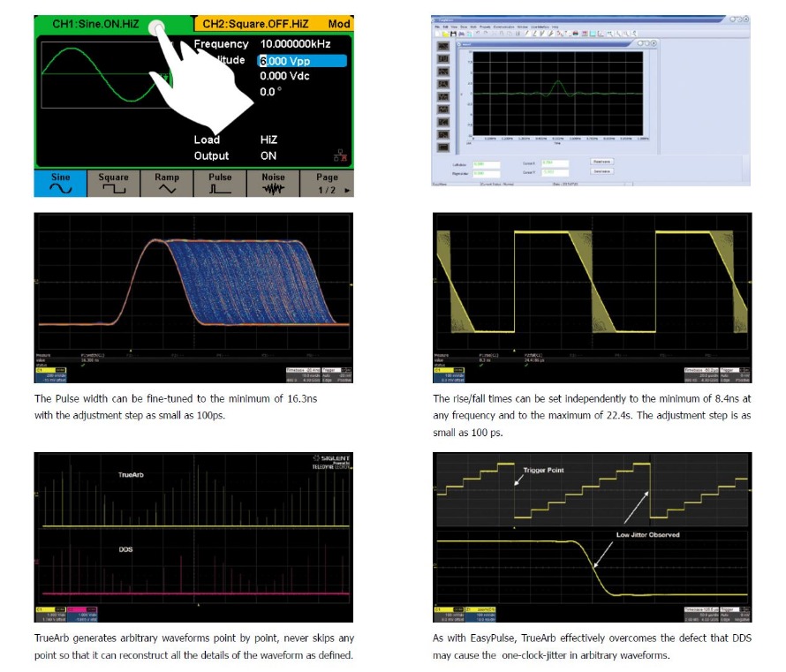Screen dimensions: 786x672
Task: Click the Low Jitter Observed annotation text
Action: pos(647,535)
